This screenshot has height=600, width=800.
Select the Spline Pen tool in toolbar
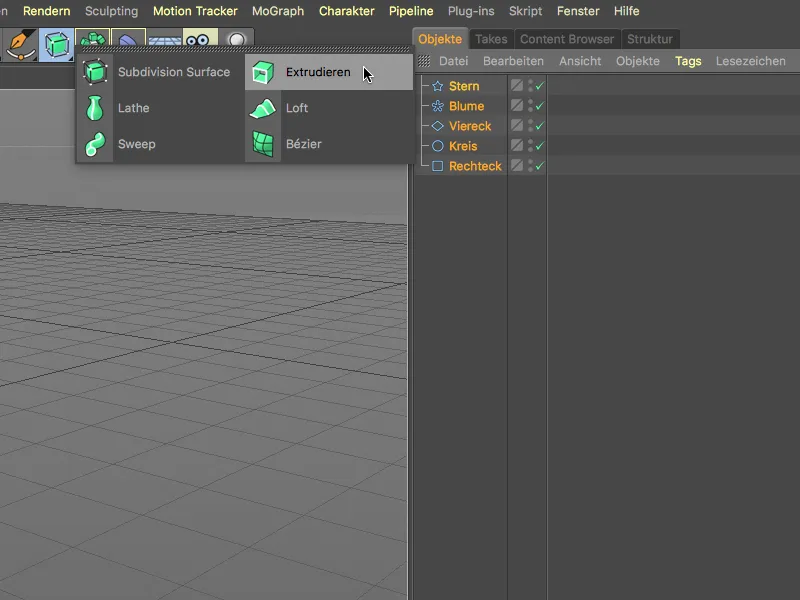[x=21, y=45]
